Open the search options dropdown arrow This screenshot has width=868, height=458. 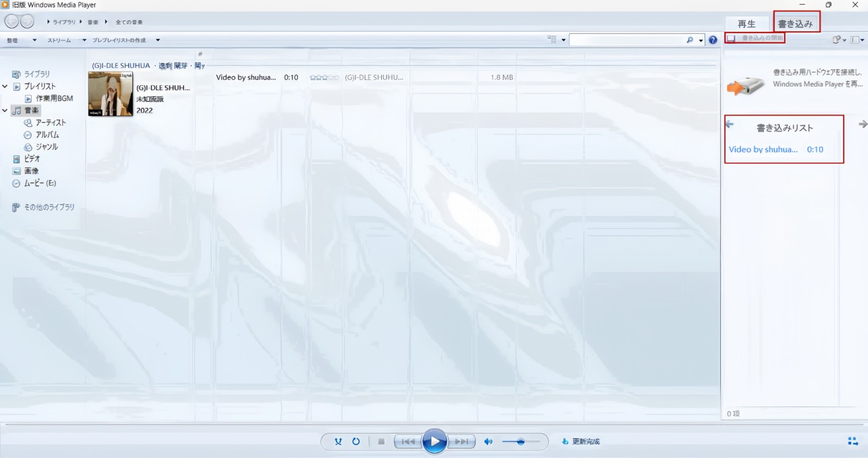pyautogui.click(x=701, y=40)
